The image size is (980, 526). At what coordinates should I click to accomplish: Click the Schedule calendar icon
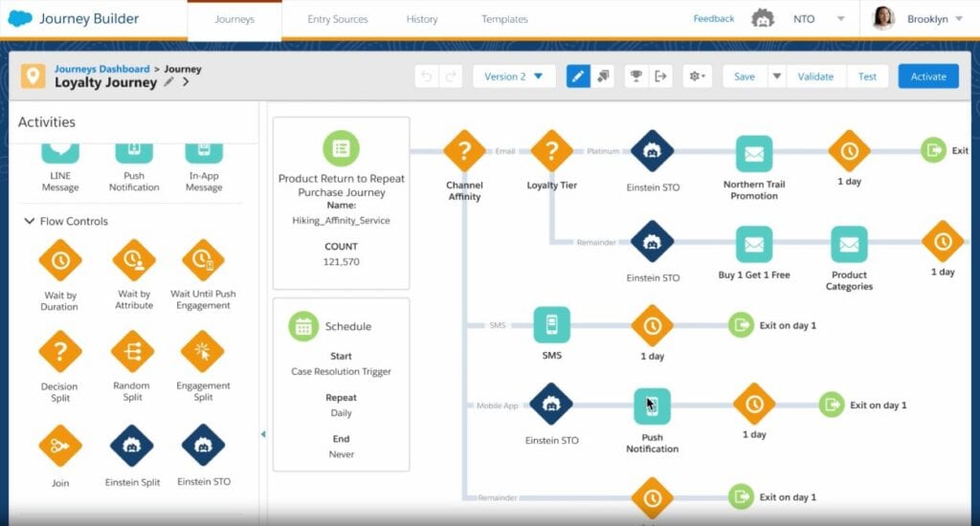(x=303, y=327)
